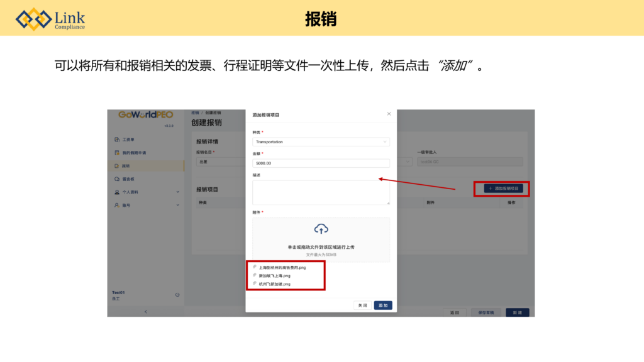Close the 添加报销项目 dialog with X
The height and width of the screenshot is (362, 644).
(x=389, y=114)
